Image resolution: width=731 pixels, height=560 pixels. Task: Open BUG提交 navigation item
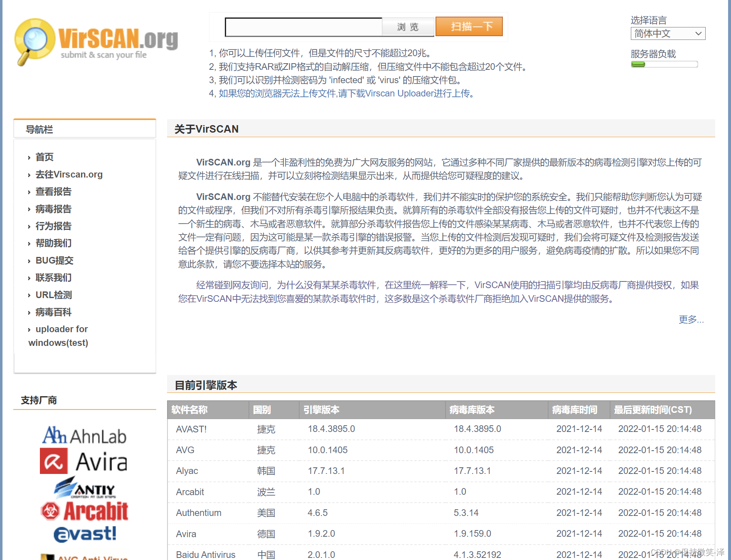coord(54,261)
